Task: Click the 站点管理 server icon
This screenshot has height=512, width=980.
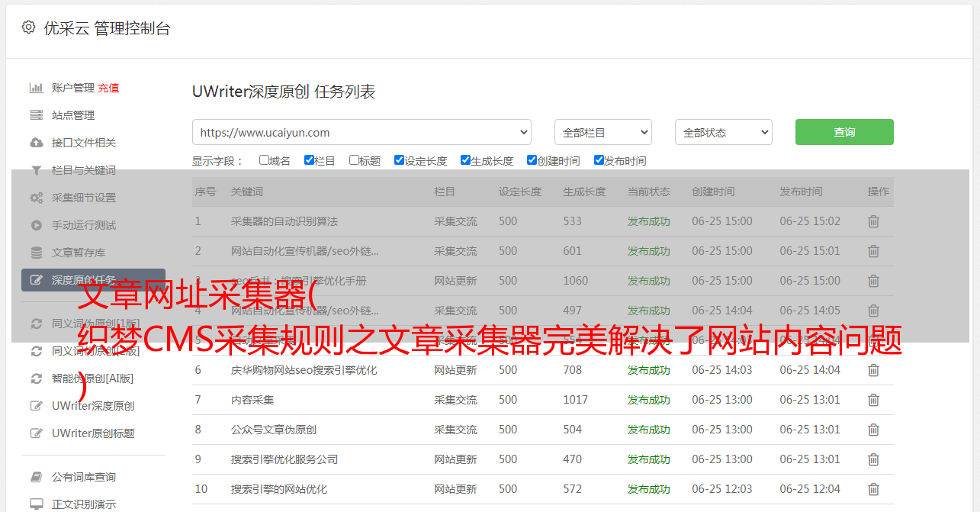Action: coord(36,115)
